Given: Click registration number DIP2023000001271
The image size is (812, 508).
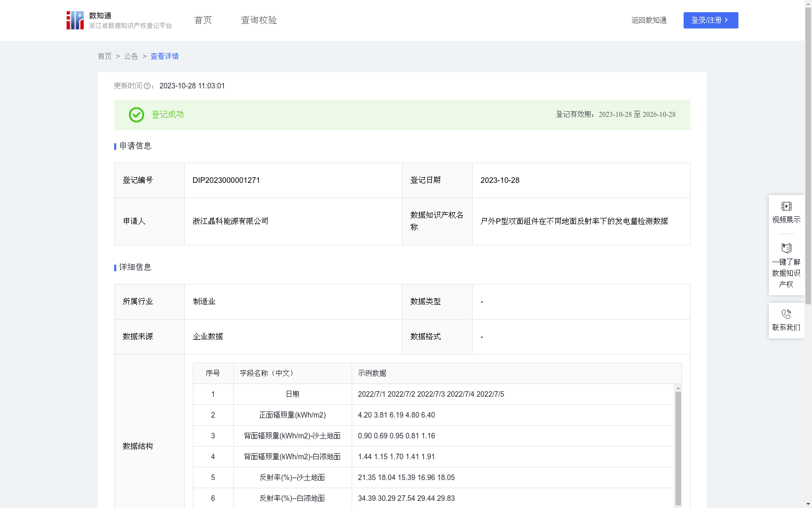Looking at the screenshot, I should (226, 180).
